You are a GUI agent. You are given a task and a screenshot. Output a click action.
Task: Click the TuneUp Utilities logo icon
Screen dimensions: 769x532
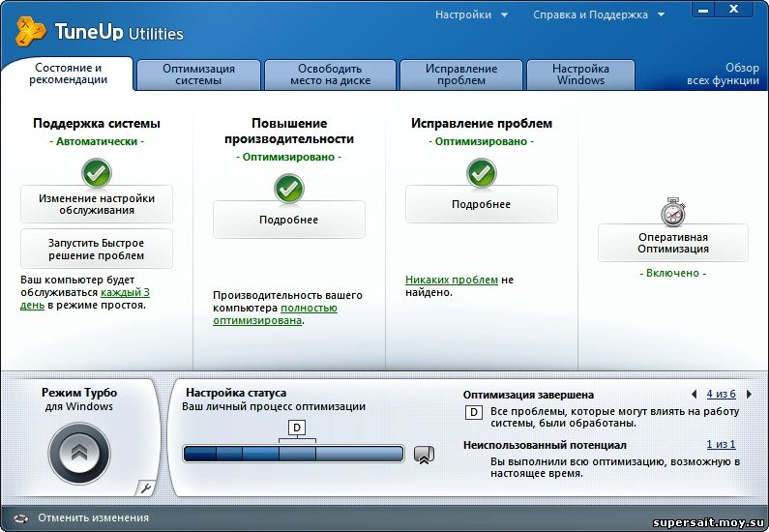pos(30,31)
